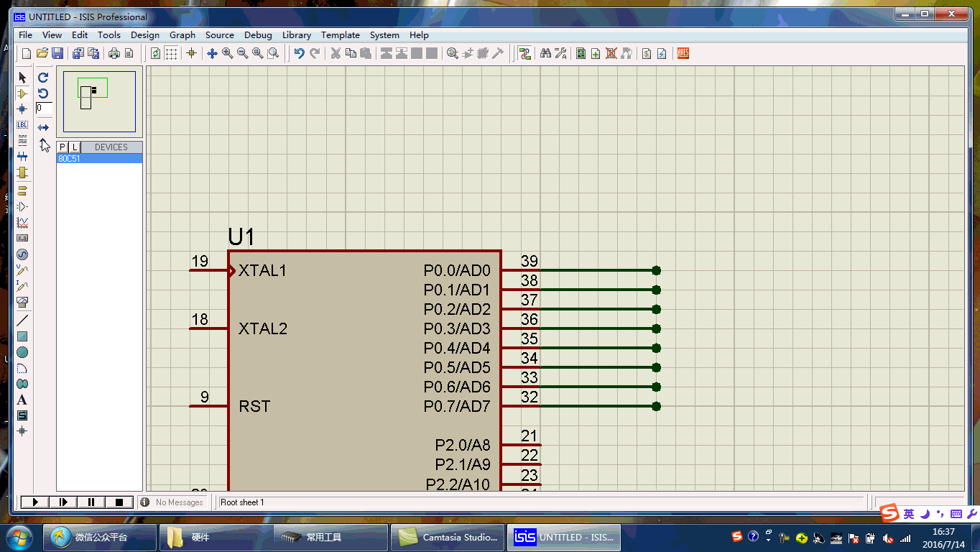Click the overview window thumbnail
Viewport: 980px width, 552px height.
(99, 101)
